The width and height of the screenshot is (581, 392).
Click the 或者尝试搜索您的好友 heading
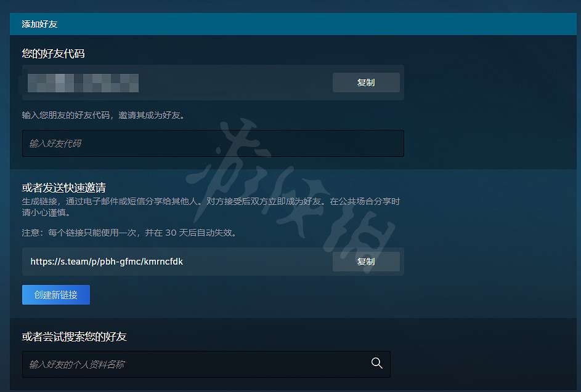[x=74, y=337]
